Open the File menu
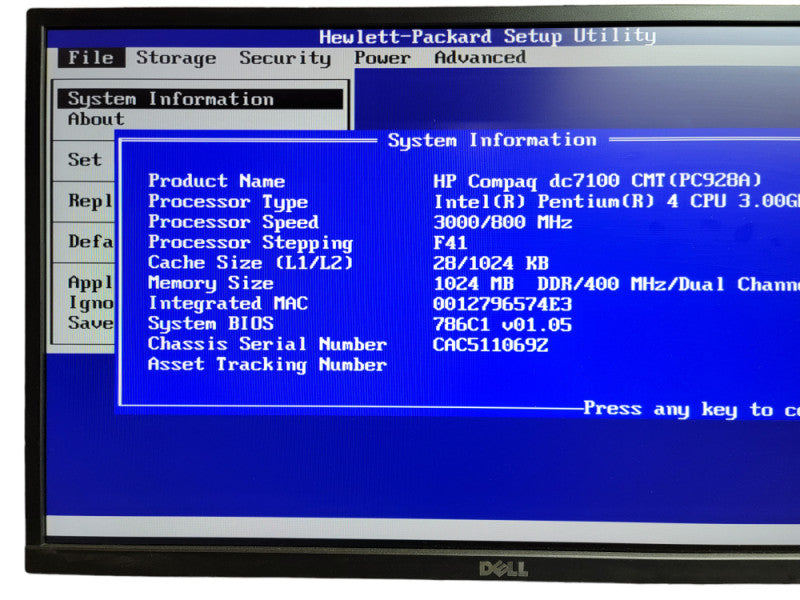The image size is (800, 600). click(91, 58)
